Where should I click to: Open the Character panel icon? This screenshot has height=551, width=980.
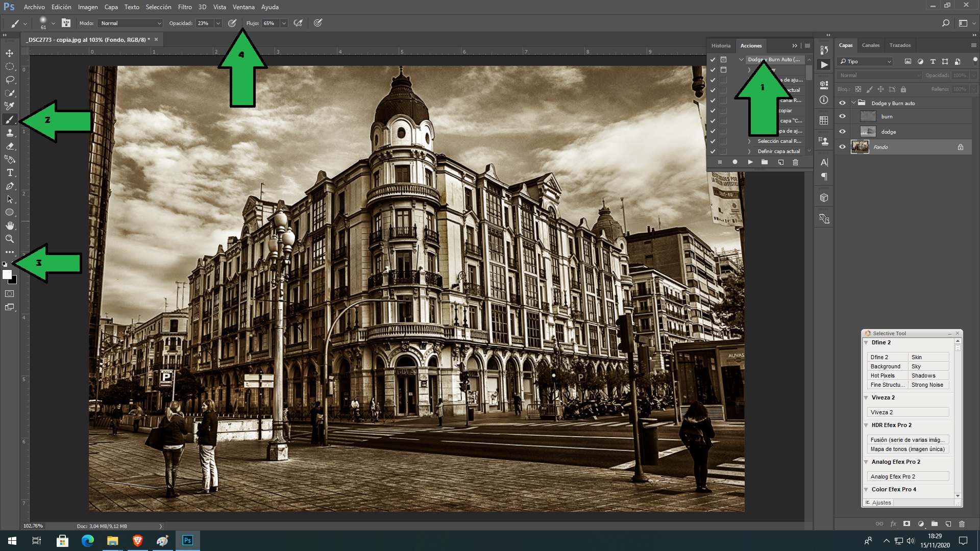824,162
